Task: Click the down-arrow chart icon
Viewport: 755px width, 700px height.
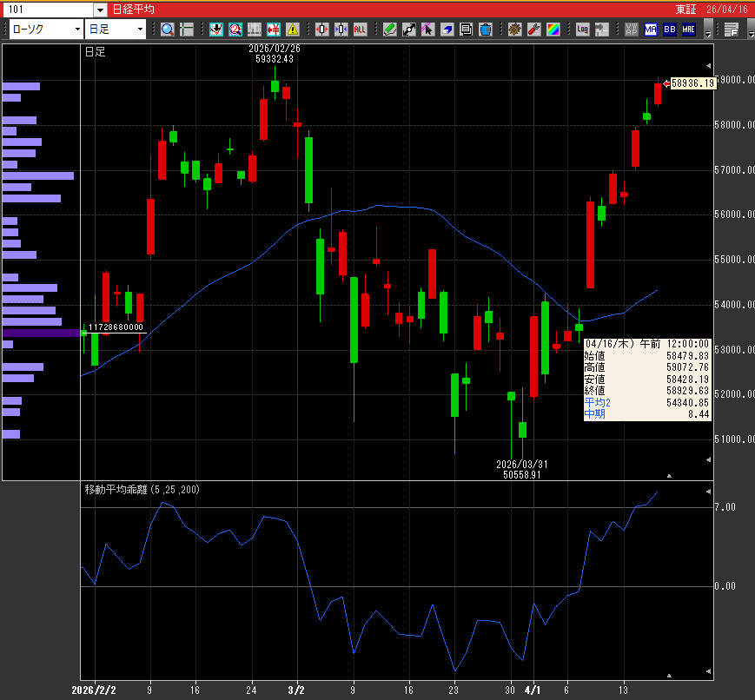Action: click(215, 30)
